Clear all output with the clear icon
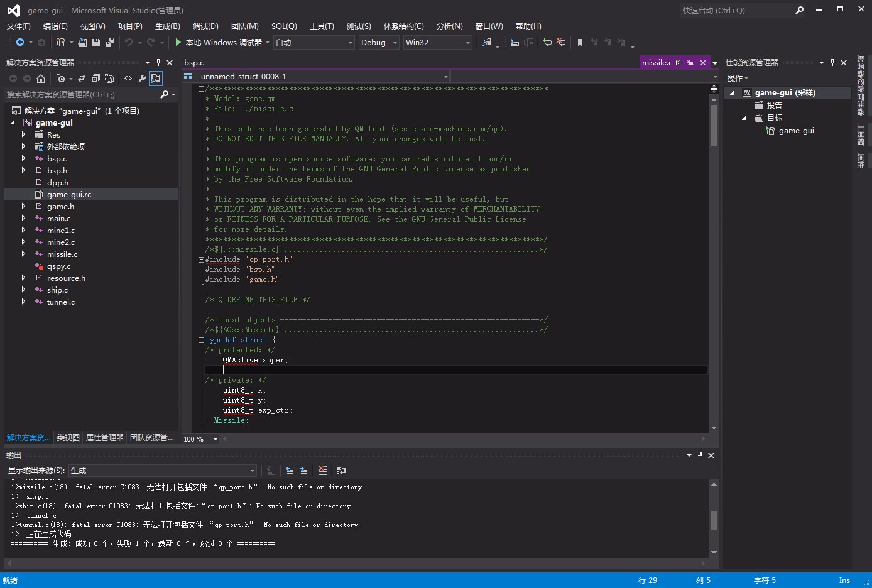The image size is (872, 588). tap(322, 471)
